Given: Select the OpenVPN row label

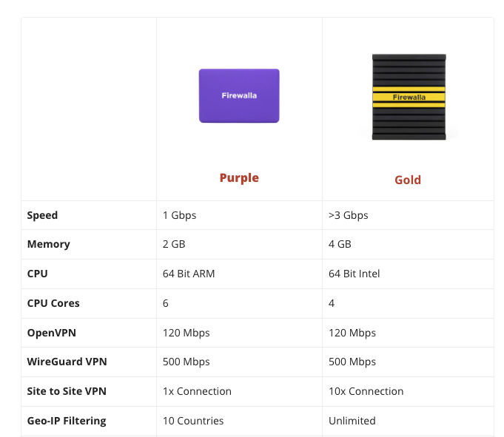Looking at the screenshot, I should 51,333.
